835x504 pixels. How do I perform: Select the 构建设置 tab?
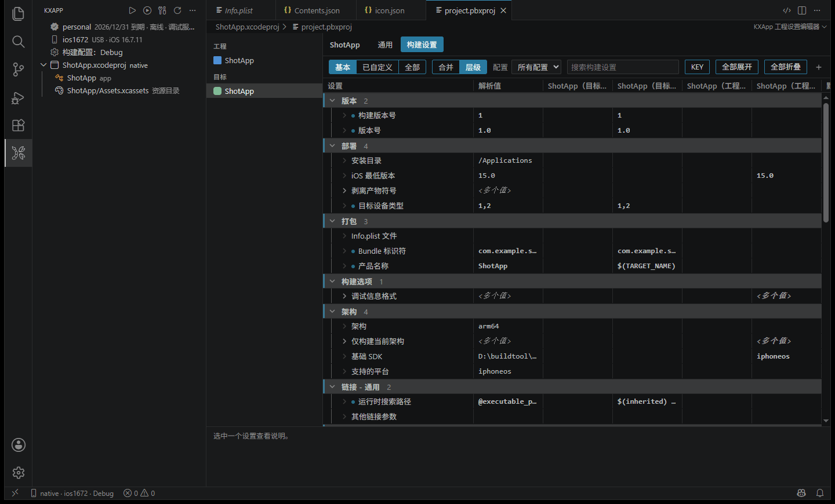(422, 45)
